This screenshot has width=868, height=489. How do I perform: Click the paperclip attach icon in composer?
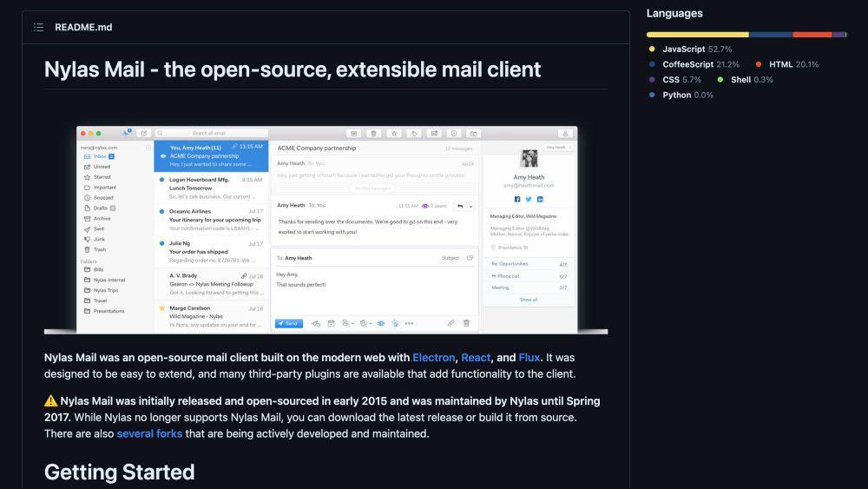click(451, 323)
